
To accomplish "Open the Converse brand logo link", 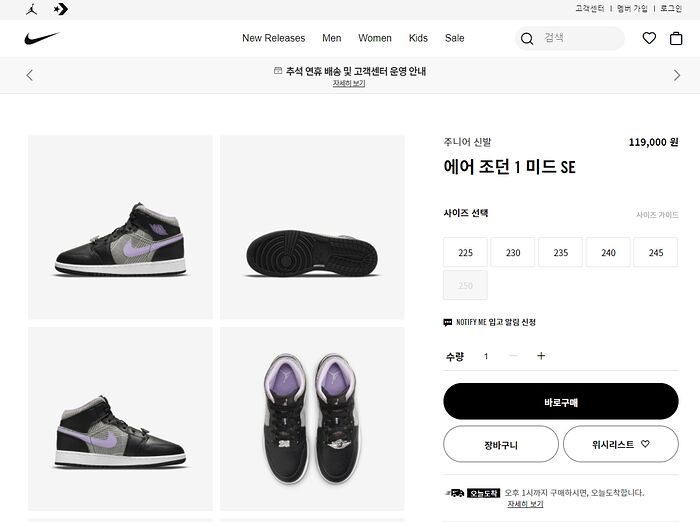I will (61, 9).
